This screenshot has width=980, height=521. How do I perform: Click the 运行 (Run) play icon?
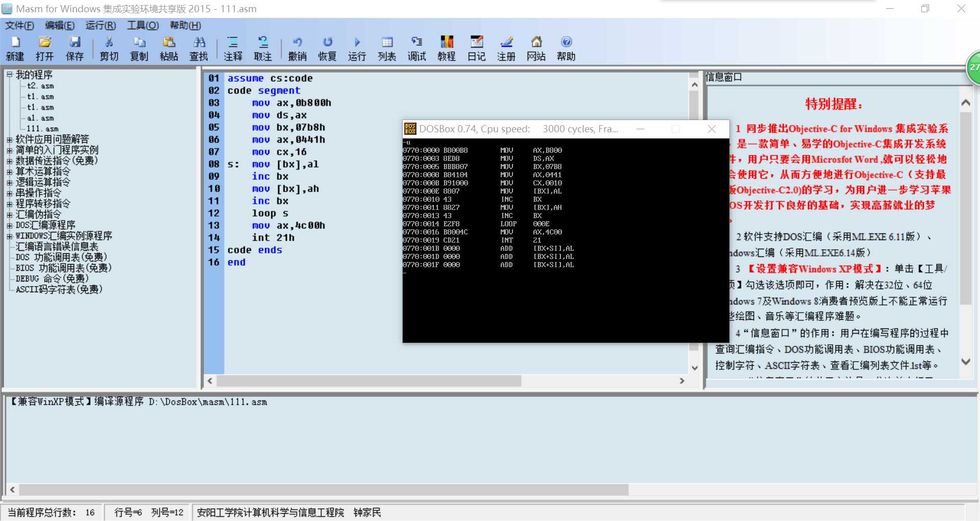(x=357, y=42)
